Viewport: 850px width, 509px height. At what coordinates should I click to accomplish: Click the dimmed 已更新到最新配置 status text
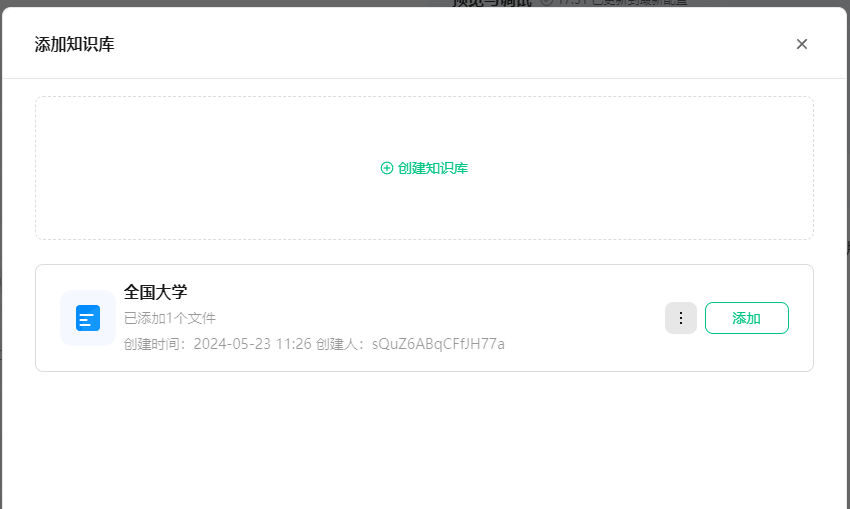click(639, 2)
